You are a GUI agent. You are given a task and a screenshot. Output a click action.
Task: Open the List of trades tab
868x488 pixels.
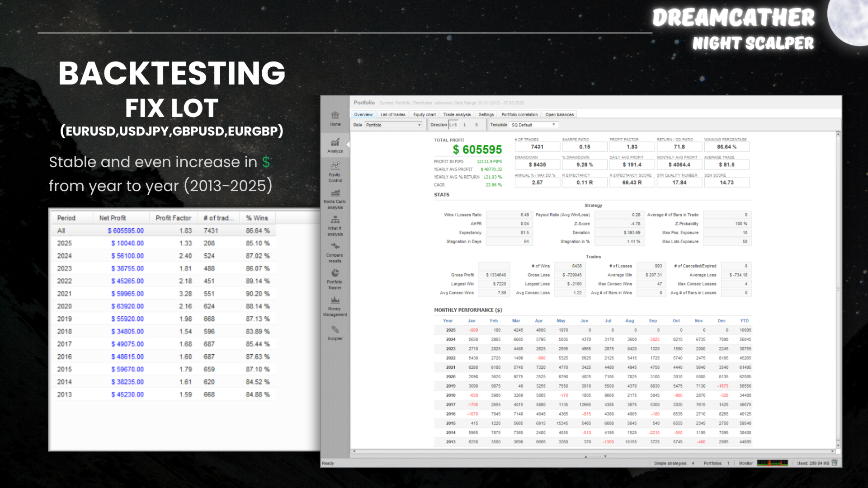(392, 114)
